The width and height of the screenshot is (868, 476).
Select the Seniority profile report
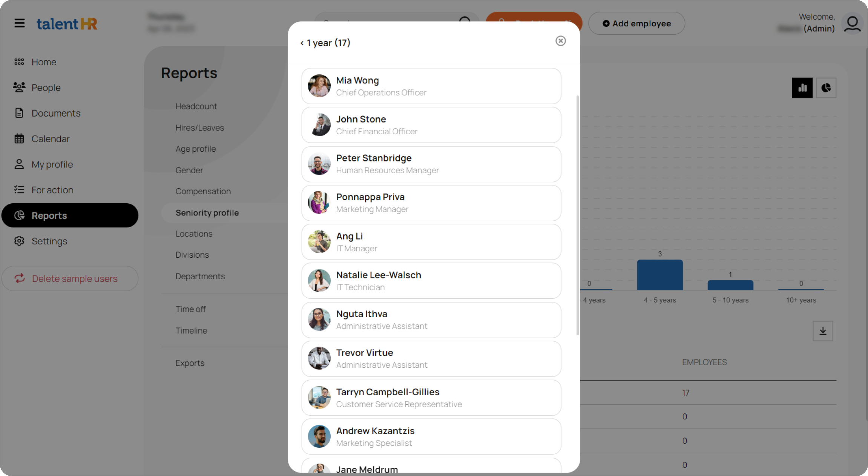click(x=207, y=213)
